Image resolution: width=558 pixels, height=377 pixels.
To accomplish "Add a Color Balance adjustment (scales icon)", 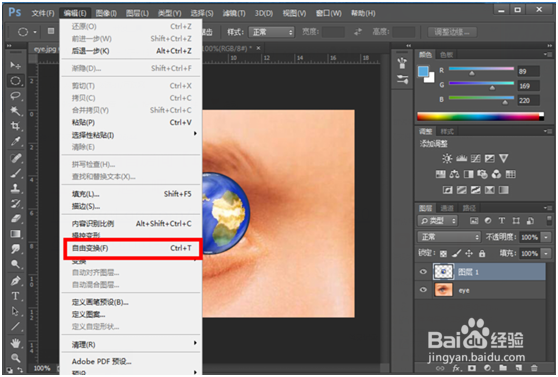I will click(454, 174).
